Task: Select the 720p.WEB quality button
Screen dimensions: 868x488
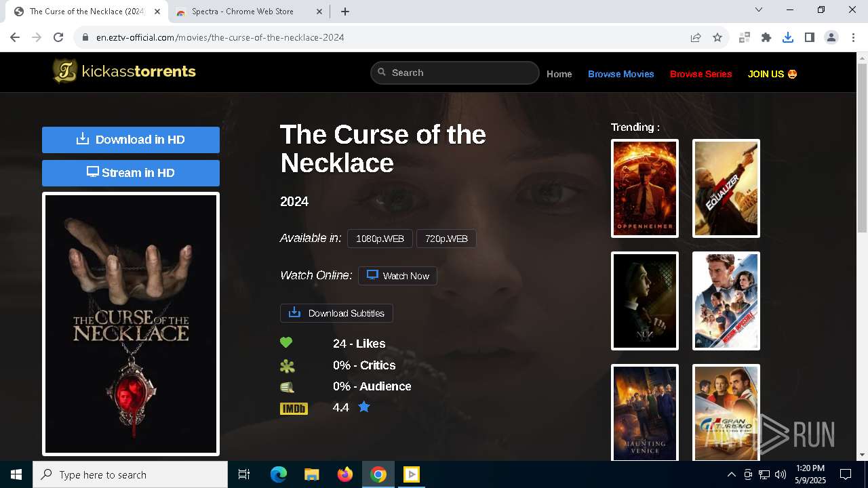Action: [446, 239]
